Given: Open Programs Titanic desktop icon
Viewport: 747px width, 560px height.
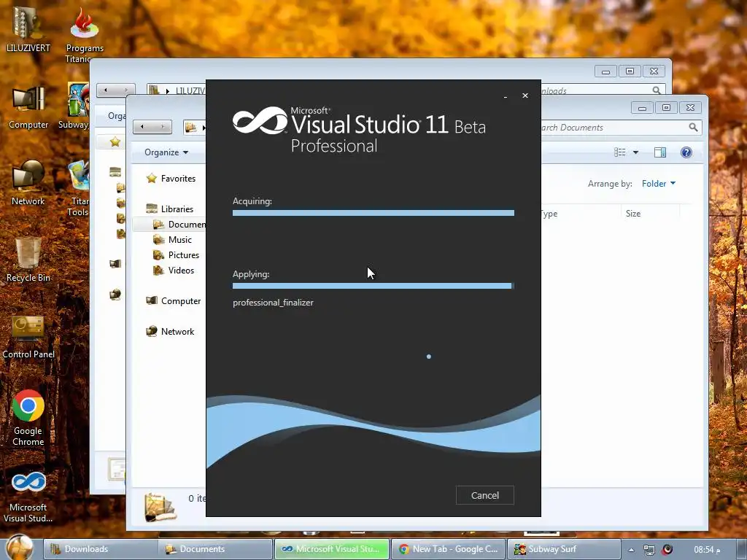Looking at the screenshot, I should coord(85,34).
